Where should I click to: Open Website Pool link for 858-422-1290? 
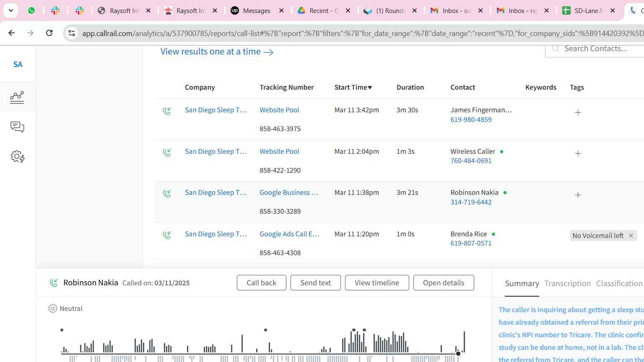(x=279, y=151)
